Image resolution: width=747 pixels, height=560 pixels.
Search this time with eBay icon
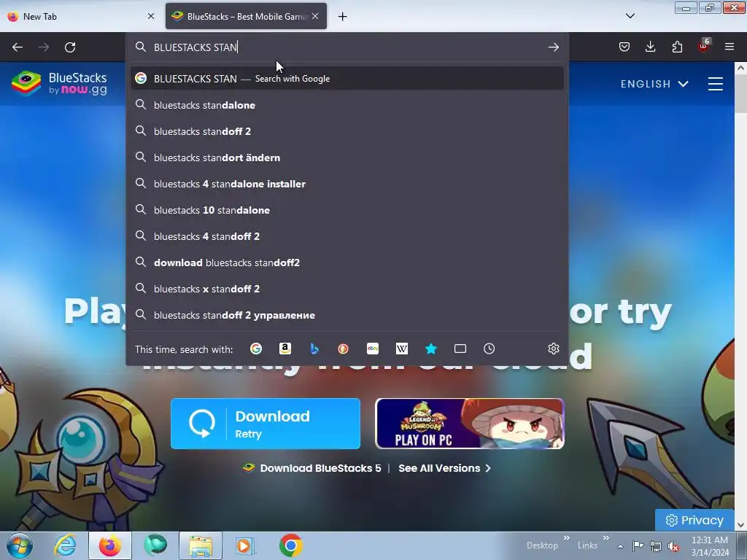coord(373,349)
